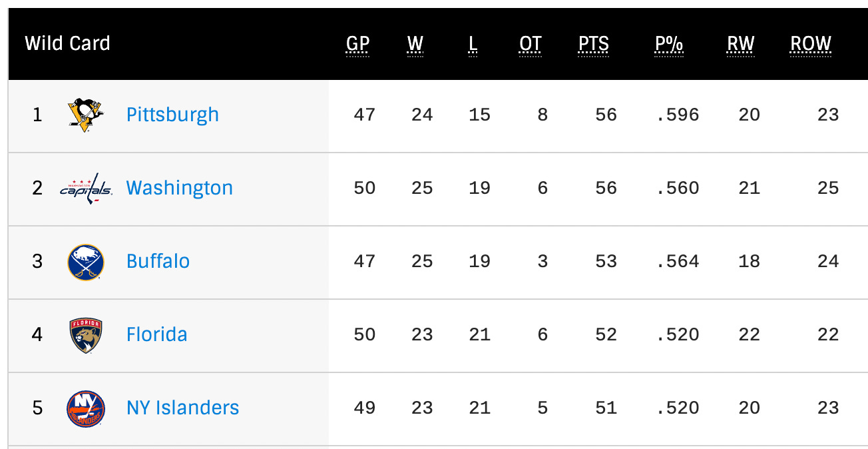Click the PTS column header
This screenshot has height=449, width=868.
(593, 45)
